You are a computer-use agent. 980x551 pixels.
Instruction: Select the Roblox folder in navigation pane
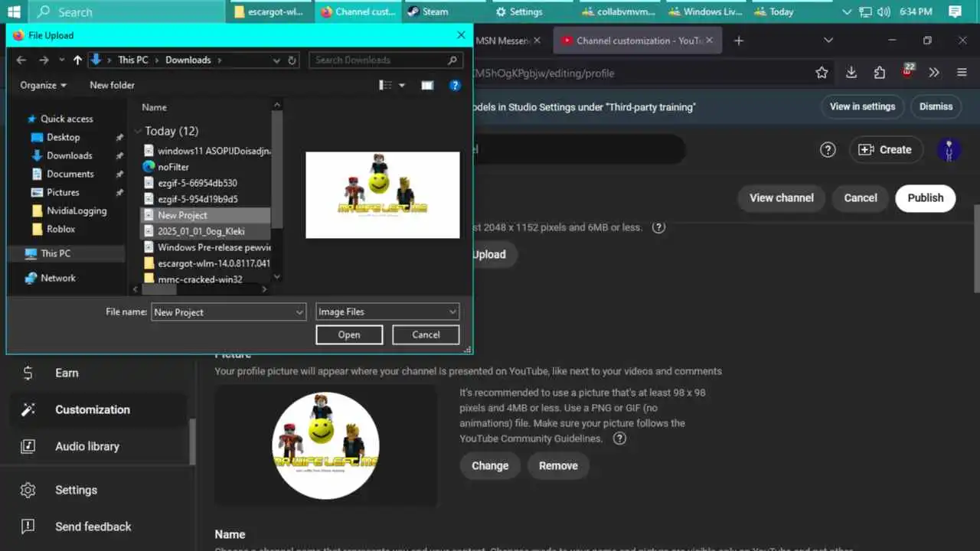(60, 229)
